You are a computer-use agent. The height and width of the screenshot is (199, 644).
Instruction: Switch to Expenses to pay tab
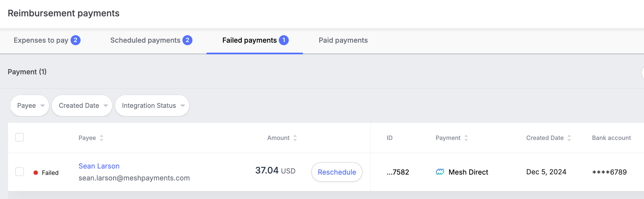[41, 40]
